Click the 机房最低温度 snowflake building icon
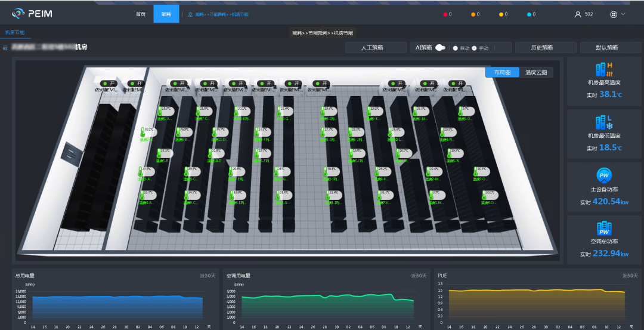The image size is (644, 330). click(x=604, y=122)
